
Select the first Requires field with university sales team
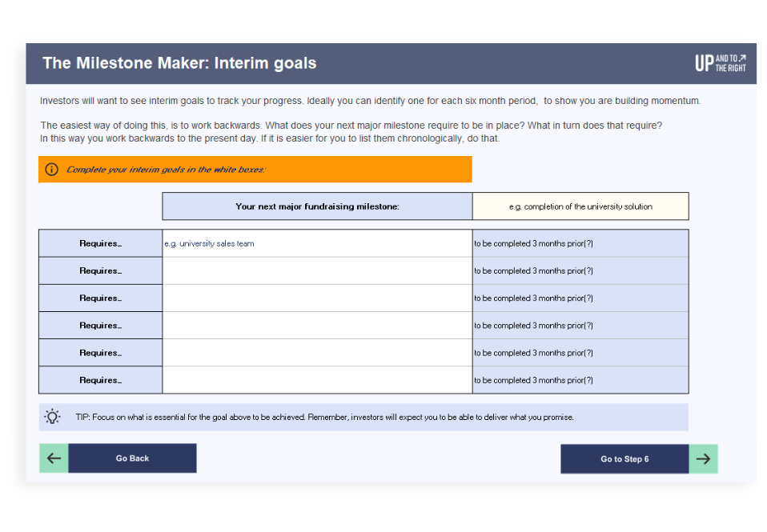pos(317,243)
